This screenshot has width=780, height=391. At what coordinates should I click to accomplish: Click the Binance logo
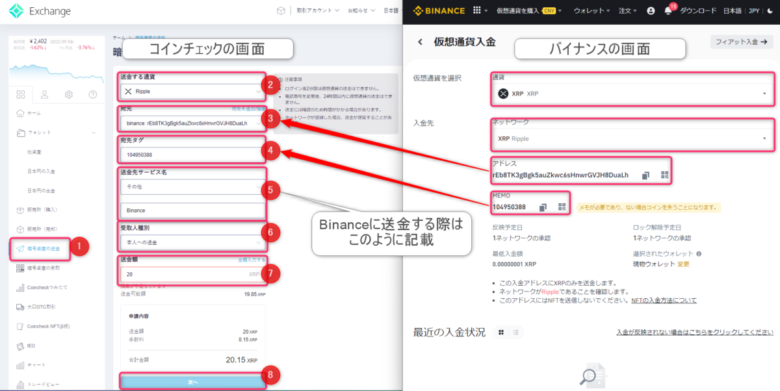(439, 10)
